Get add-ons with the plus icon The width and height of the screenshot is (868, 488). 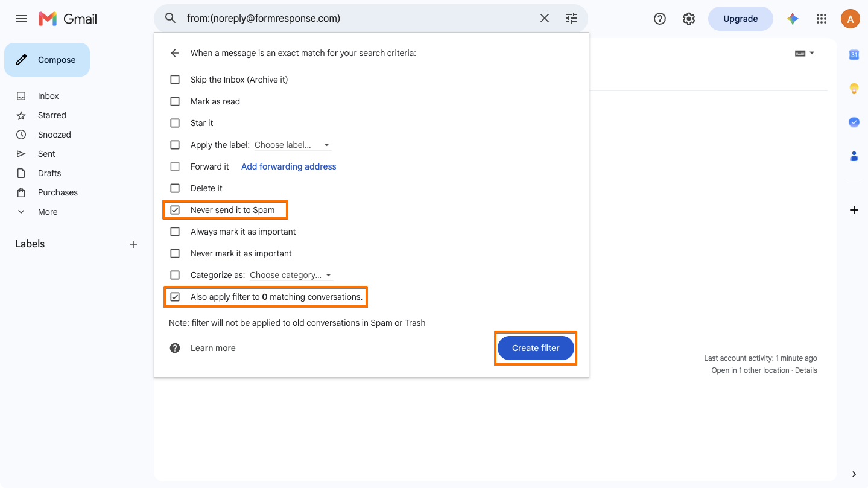pyautogui.click(x=854, y=210)
